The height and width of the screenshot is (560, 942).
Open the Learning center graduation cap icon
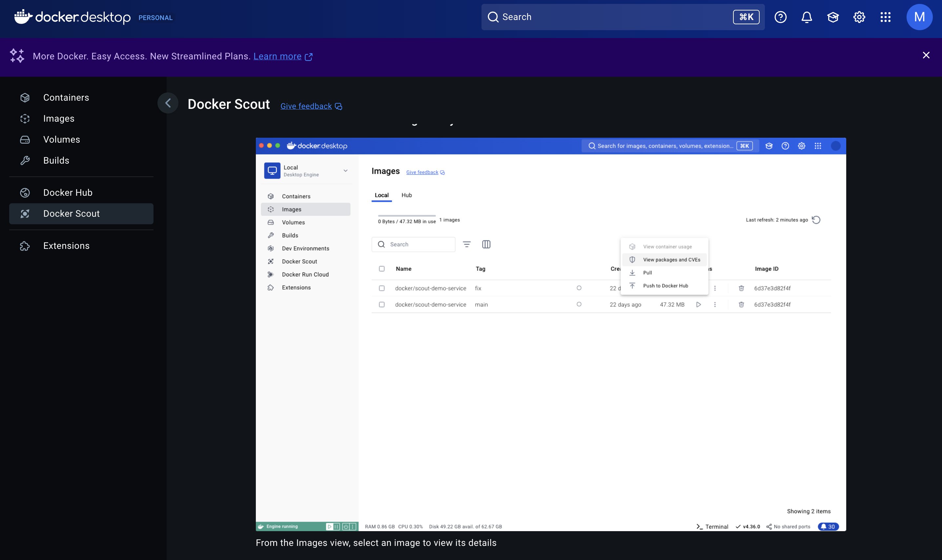point(833,17)
